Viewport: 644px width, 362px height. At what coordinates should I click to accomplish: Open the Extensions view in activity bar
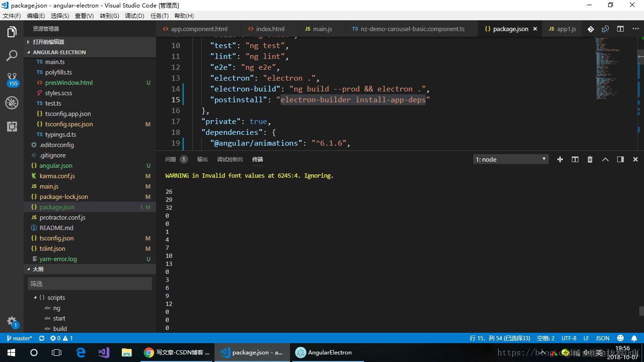[12, 126]
